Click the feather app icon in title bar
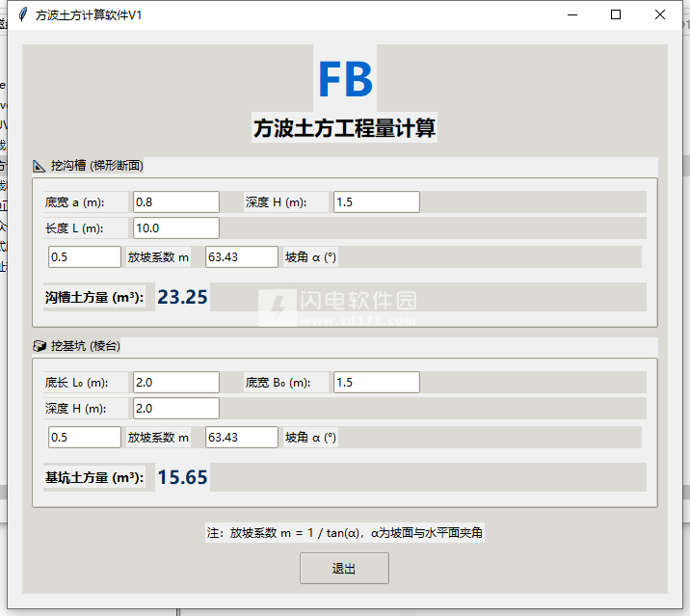Screen dimensions: 690x616 click(20, 15)
